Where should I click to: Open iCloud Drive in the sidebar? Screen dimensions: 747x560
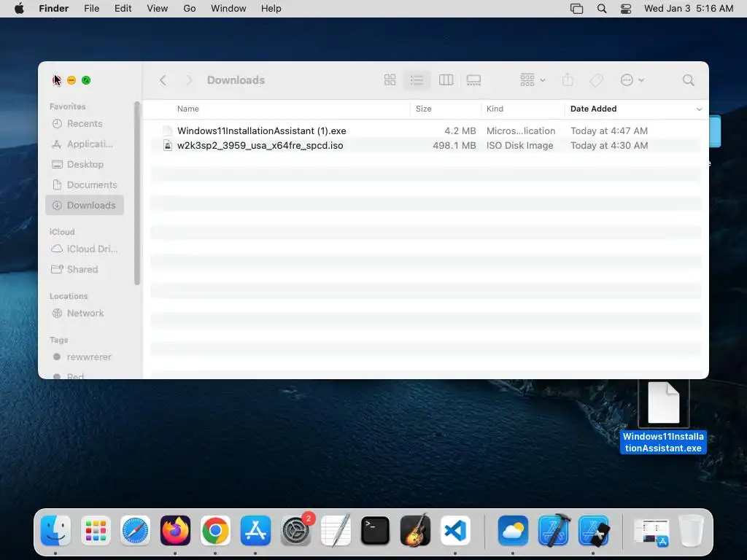[x=85, y=249]
